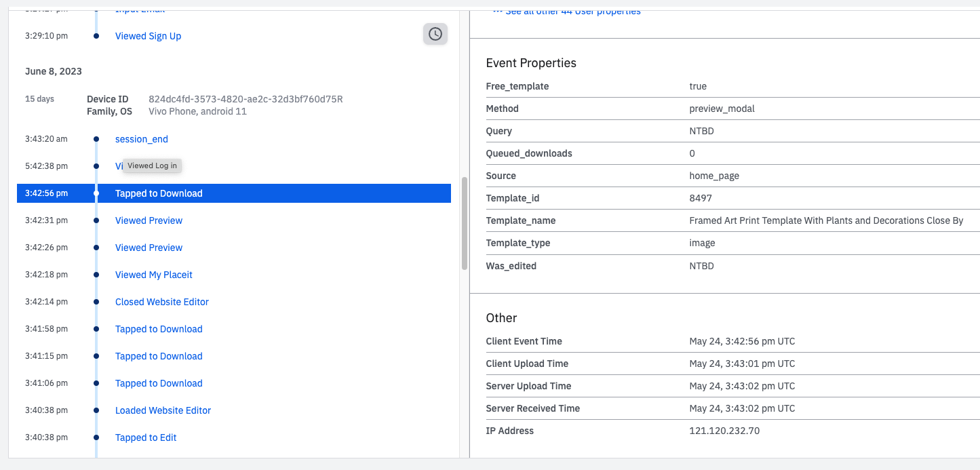Image resolution: width=980 pixels, height=470 pixels.
Task: Expand See all other 44 User properties
Action: [x=572, y=12]
